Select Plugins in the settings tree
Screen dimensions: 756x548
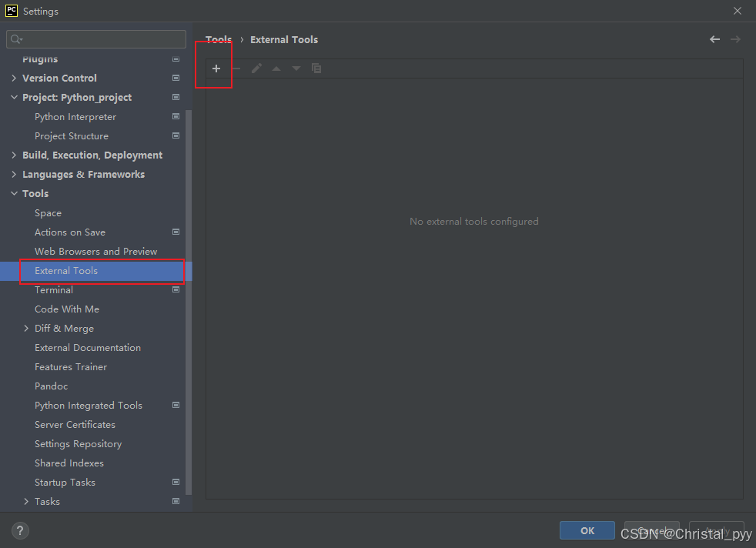[x=40, y=58]
